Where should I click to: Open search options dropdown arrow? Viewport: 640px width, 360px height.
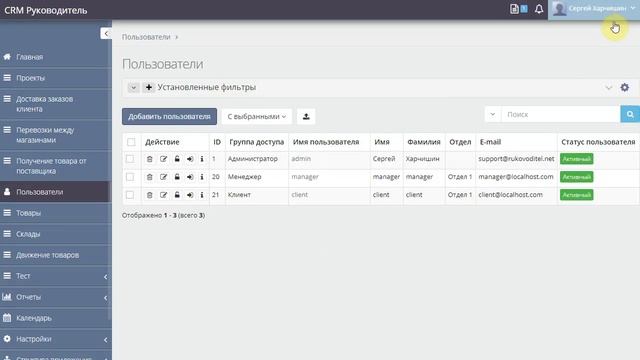click(x=493, y=114)
